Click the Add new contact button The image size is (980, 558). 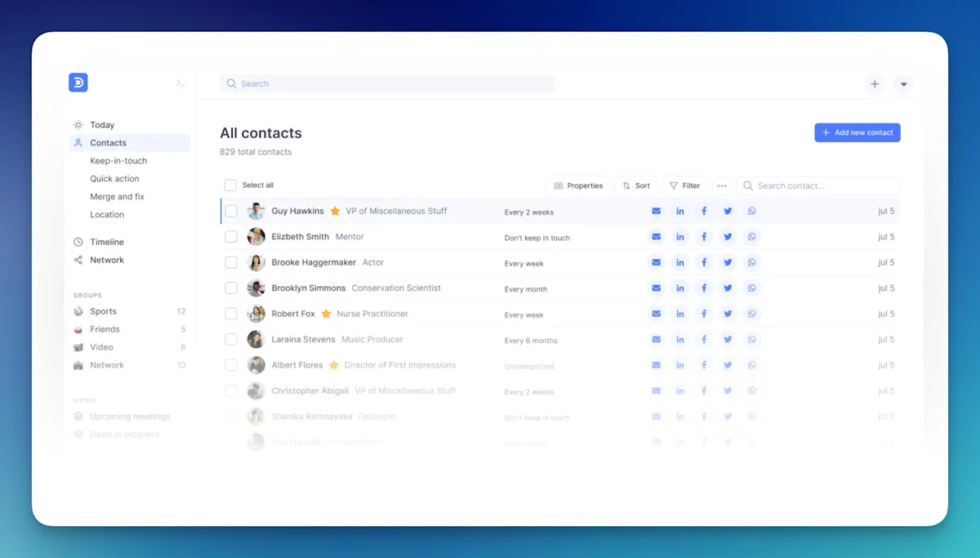(x=857, y=132)
